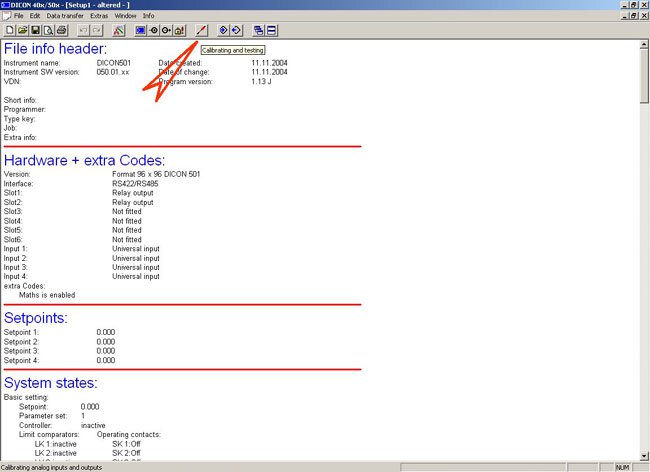
Task: Click the vertical scrollbar up arrow
Action: point(644,43)
